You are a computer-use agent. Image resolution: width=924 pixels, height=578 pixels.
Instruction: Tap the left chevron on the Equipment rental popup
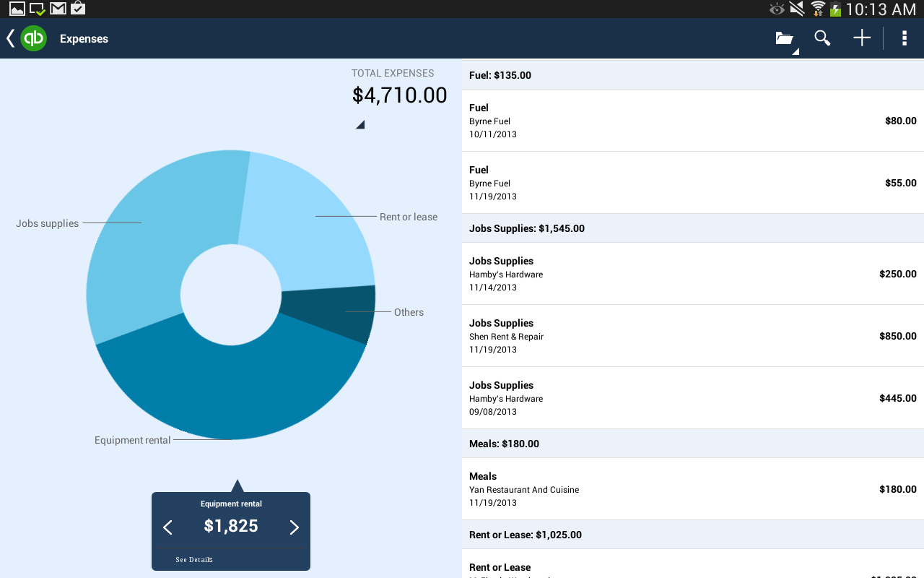click(x=167, y=527)
